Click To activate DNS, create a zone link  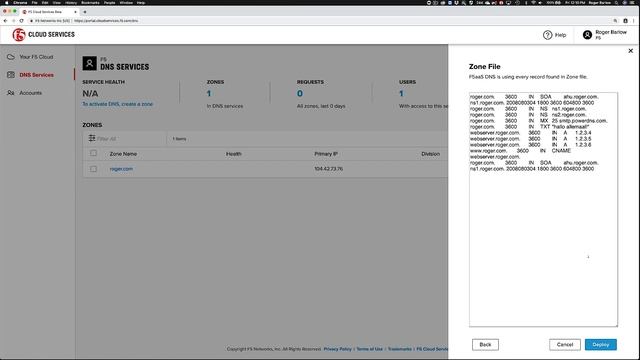[x=118, y=104]
